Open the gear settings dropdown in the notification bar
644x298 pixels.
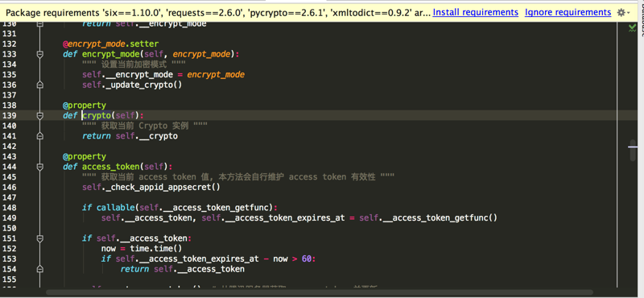623,13
